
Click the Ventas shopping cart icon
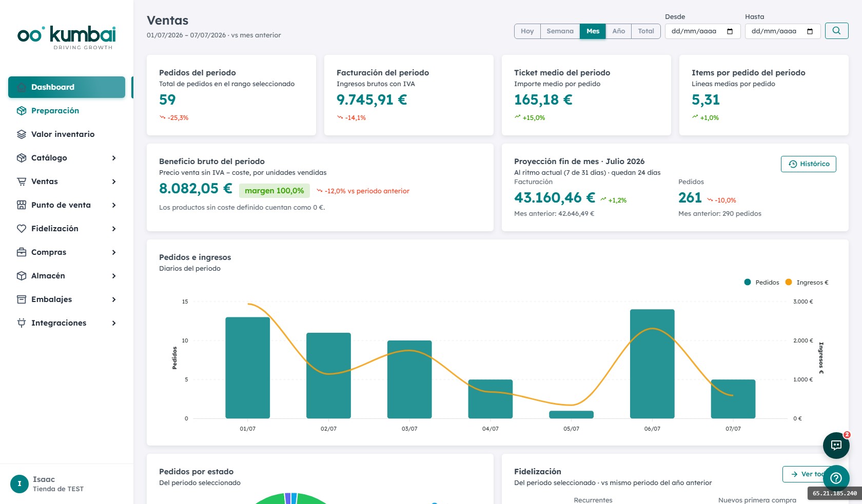[22, 182]
